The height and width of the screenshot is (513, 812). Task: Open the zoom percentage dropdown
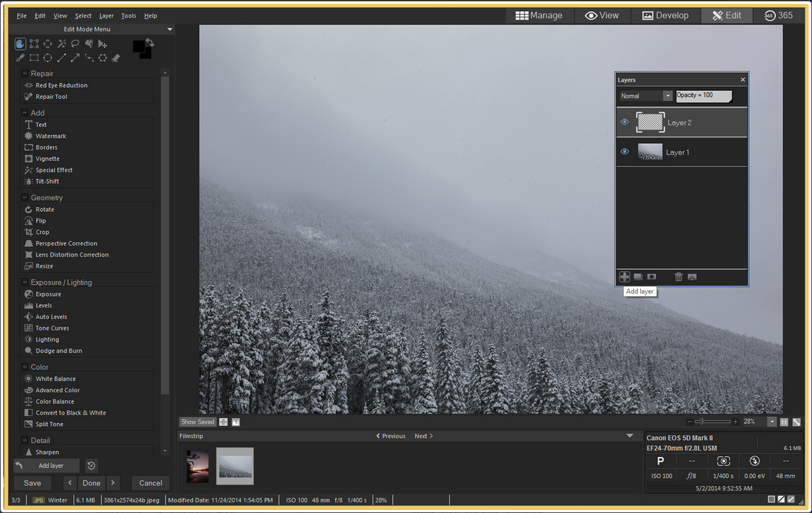click(x=771, y=422)
